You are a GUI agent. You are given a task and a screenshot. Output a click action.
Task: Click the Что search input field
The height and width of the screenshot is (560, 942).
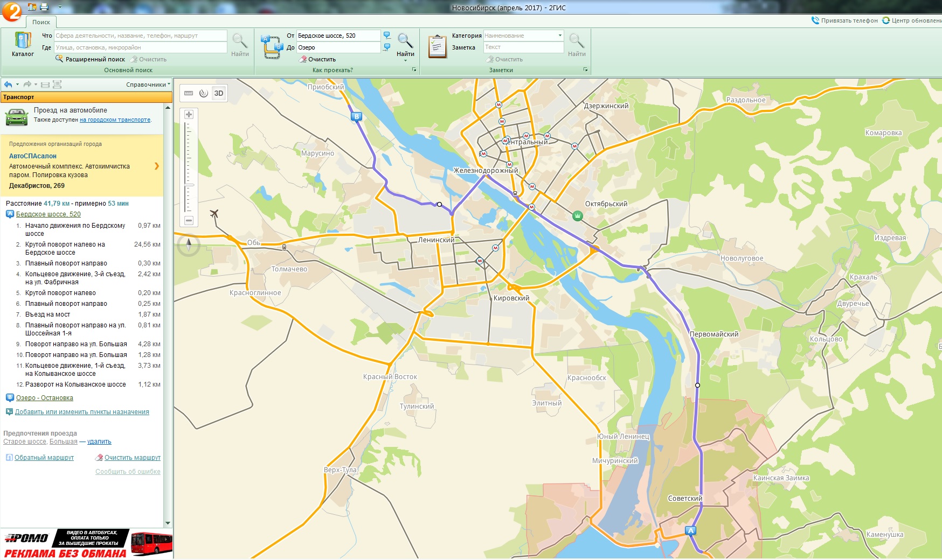140,36
